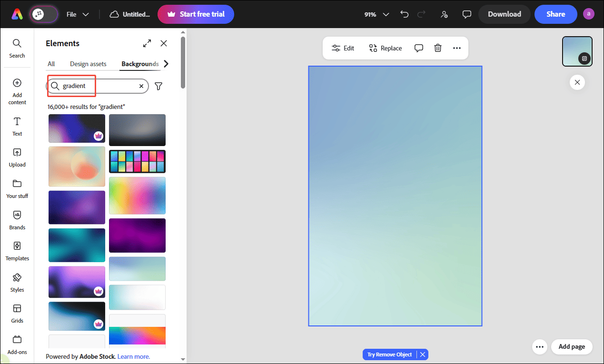Open the File menu
Screen dimensions: 604x364
77,14
